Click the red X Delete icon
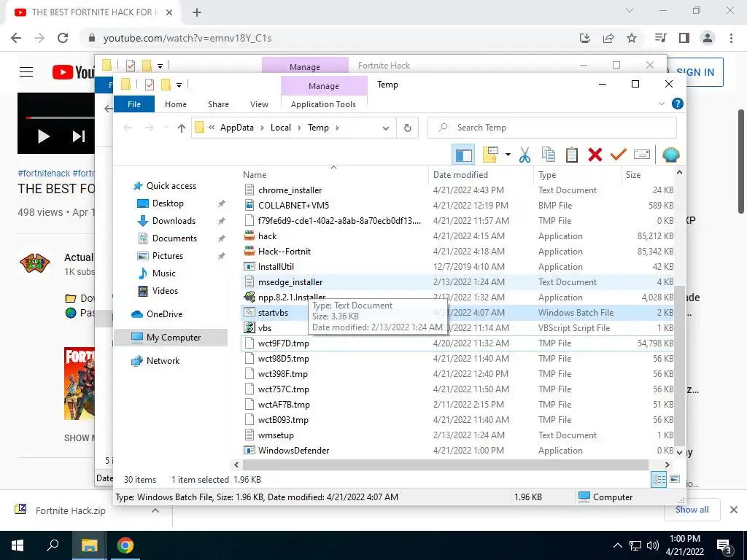The height and width of the screenshot is (560, 747). pos(595,155)
